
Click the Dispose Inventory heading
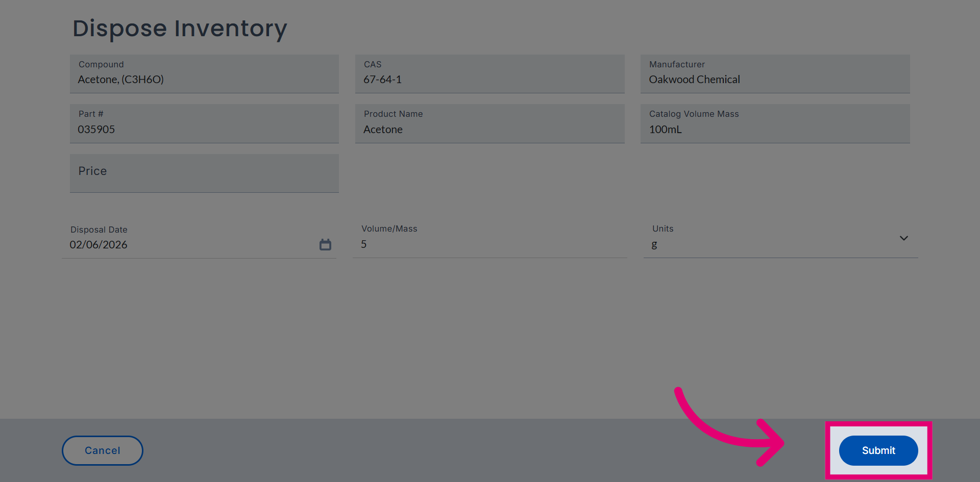point(180,29)
